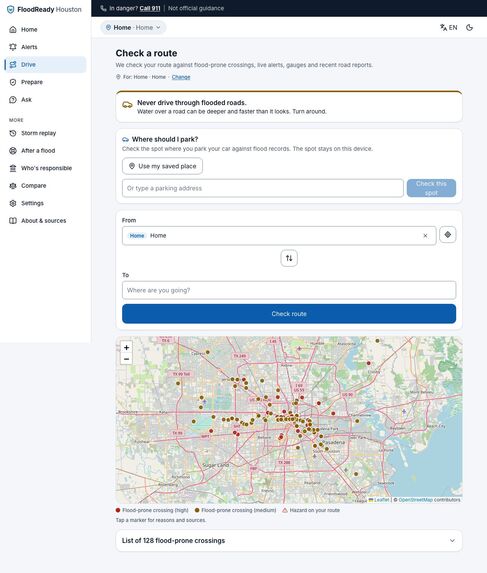This screenshot has width=487, height=573.
Task: Click the Call 911 link
Action: [150, 8]
